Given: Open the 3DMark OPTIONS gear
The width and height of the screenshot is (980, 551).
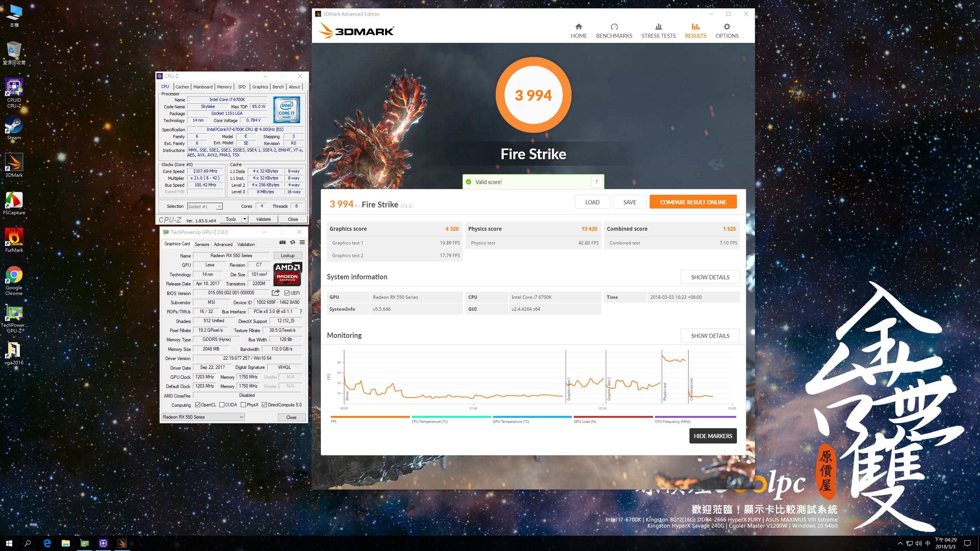Looking at the screenshot, I should point(727,31).
